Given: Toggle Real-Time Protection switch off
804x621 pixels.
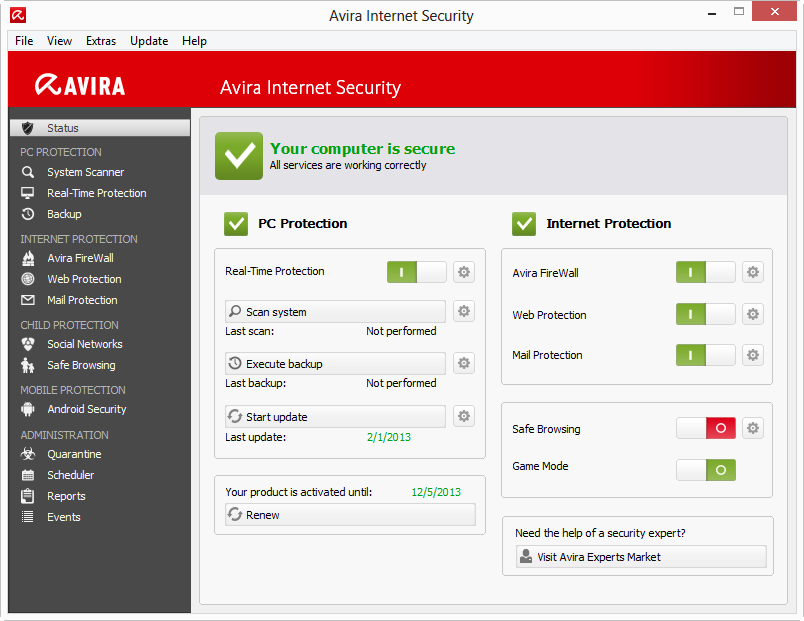Looking at the screenshot, I should [416, 272].
